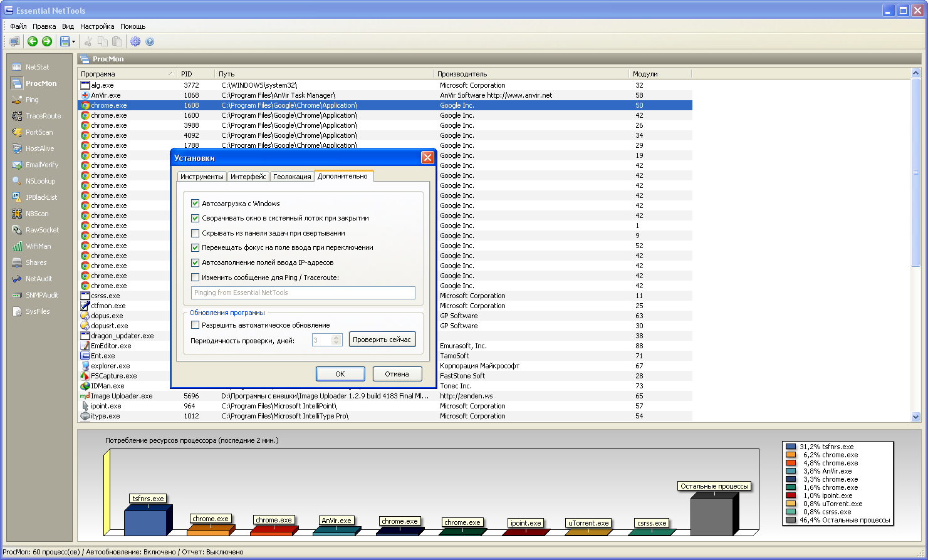Toggle 'Перемещать фокус на поле ввода' checkbox
This screenshot has height=560, width=928.
pos(195,247)
